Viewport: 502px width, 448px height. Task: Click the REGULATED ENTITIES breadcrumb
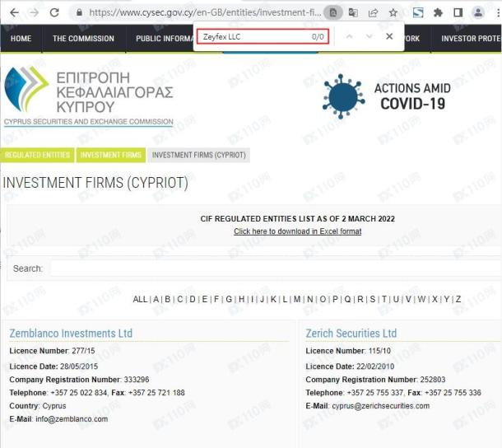pyautogui.click(x=37, y=155)
